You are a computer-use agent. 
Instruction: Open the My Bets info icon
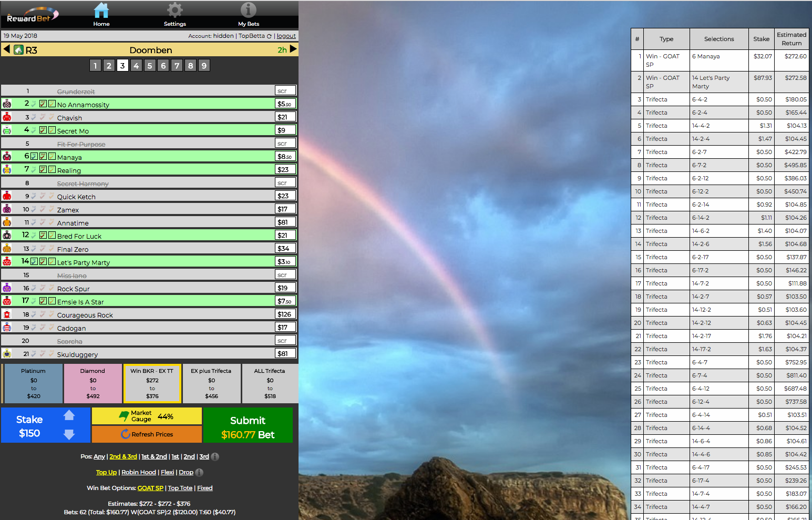point(248,10)
